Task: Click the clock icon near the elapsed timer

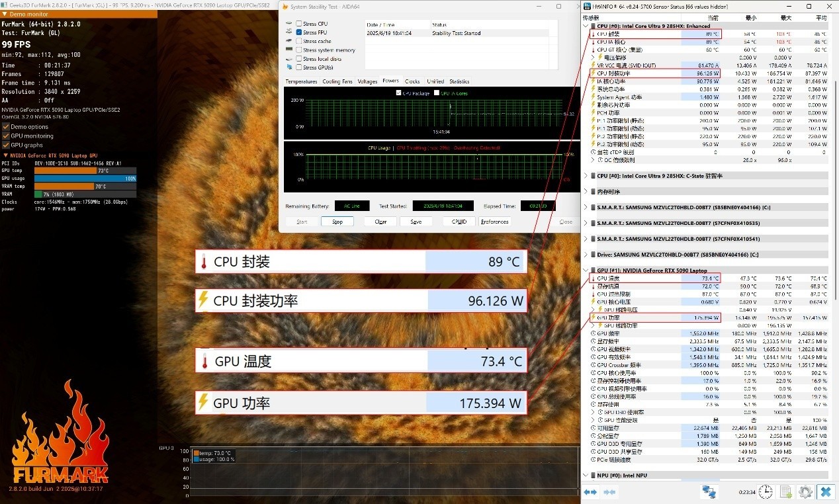Action: click(766, 491)
